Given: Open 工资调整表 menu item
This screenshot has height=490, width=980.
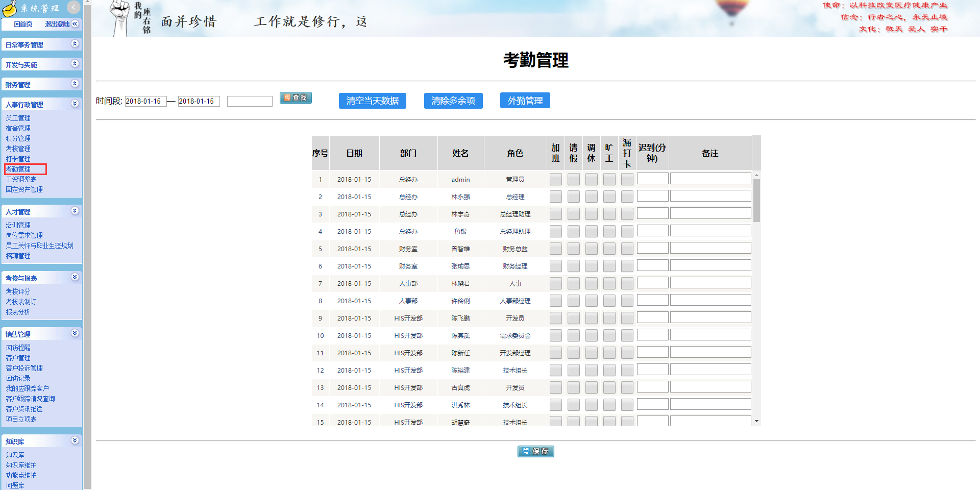Looking at the screenshot, I should 21,179.
